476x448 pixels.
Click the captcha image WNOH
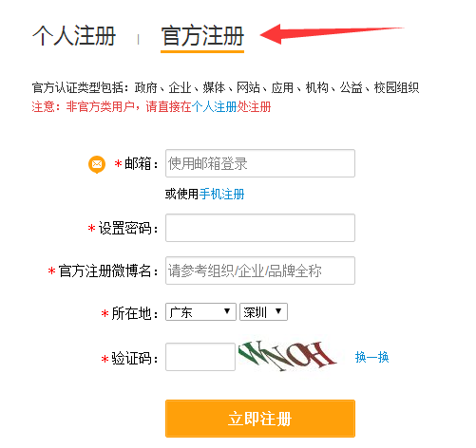(287, 356)
